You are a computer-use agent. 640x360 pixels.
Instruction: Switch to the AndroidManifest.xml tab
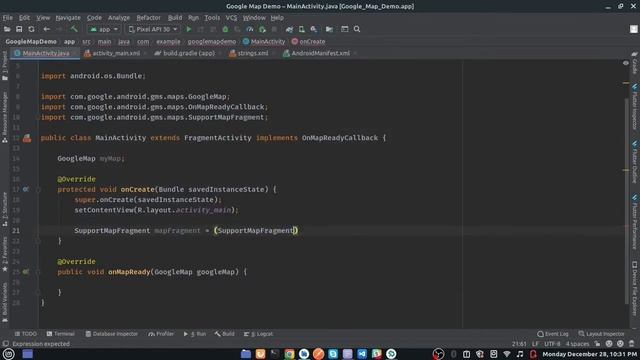tap(317, 53)
